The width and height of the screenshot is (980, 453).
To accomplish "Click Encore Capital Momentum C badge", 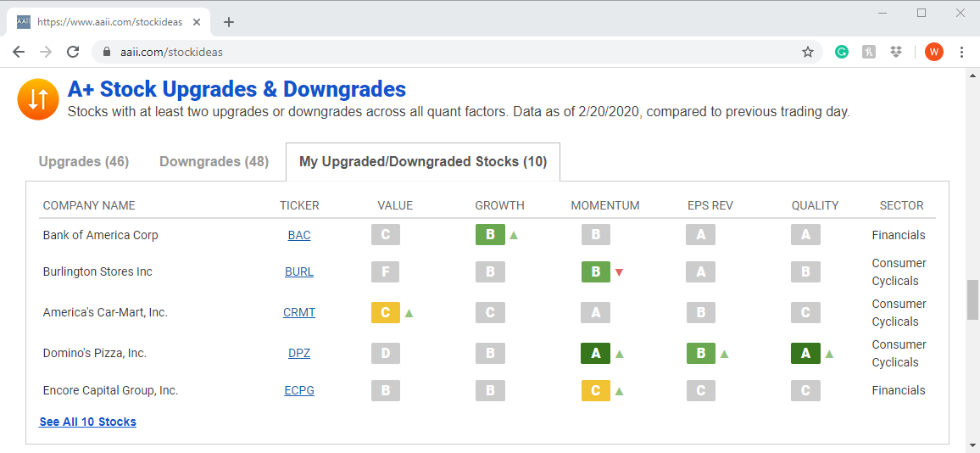I will [x=596, y=390].
